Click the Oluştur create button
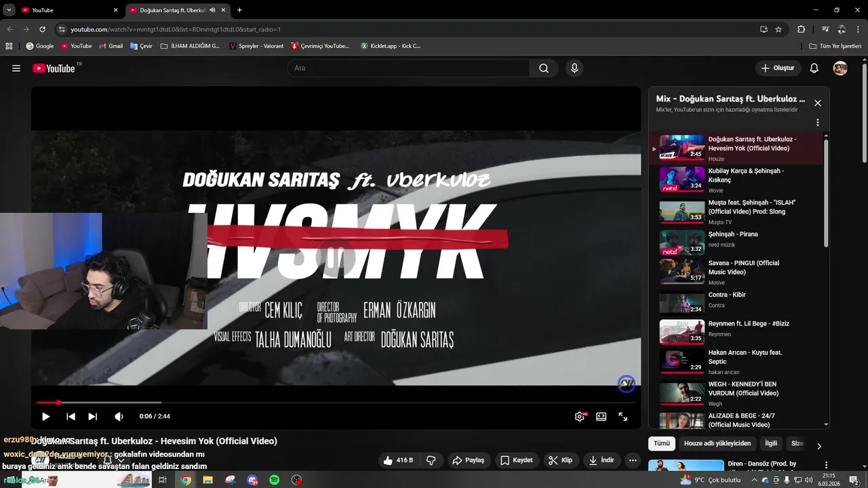Screen dimensions: 868x488 coord(778,68)
